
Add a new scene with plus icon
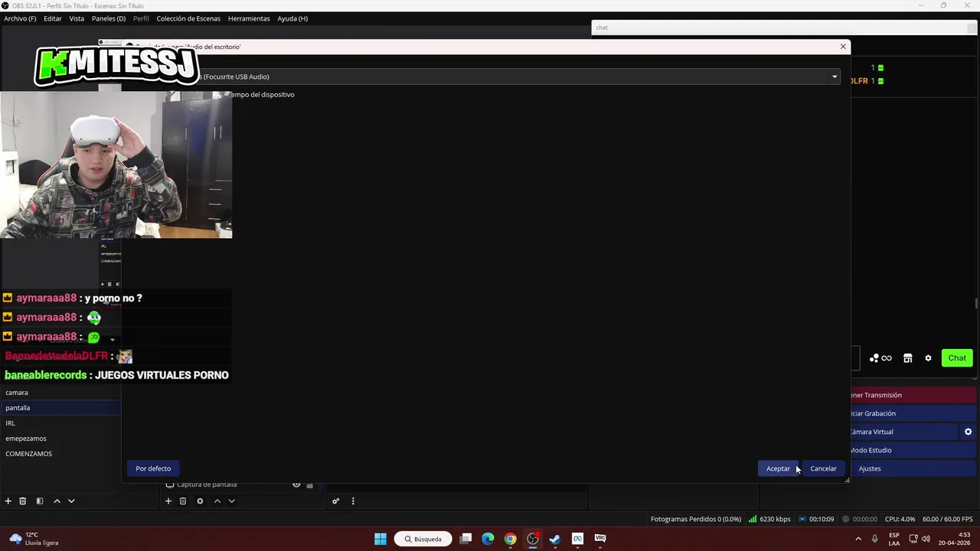click(x=8, y=501)
